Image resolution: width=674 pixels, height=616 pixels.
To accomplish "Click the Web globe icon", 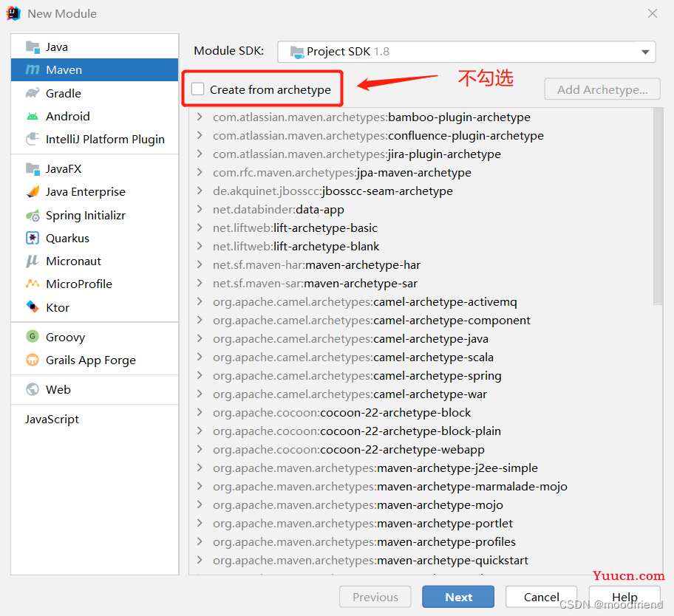I will (x=33, y=389).
